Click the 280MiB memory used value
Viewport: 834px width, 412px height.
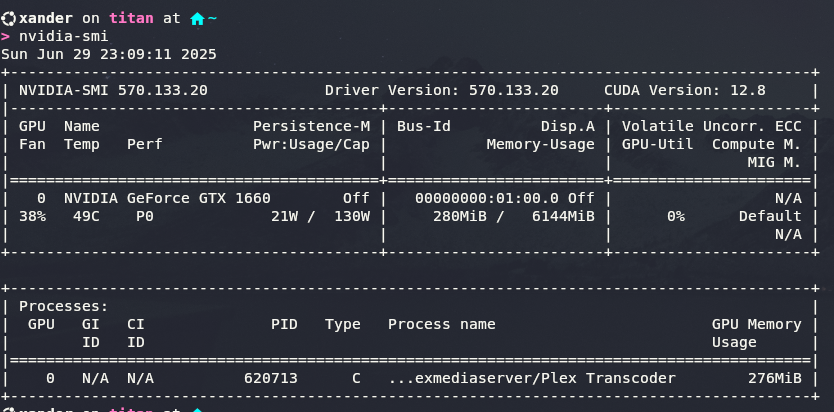coord(460,217)
